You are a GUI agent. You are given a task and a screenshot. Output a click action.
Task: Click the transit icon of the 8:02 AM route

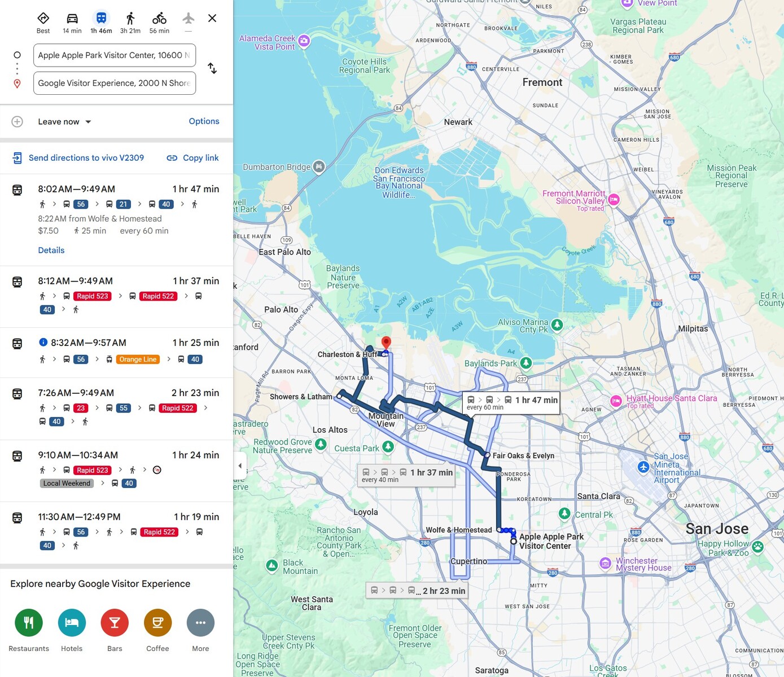(17, 190)
